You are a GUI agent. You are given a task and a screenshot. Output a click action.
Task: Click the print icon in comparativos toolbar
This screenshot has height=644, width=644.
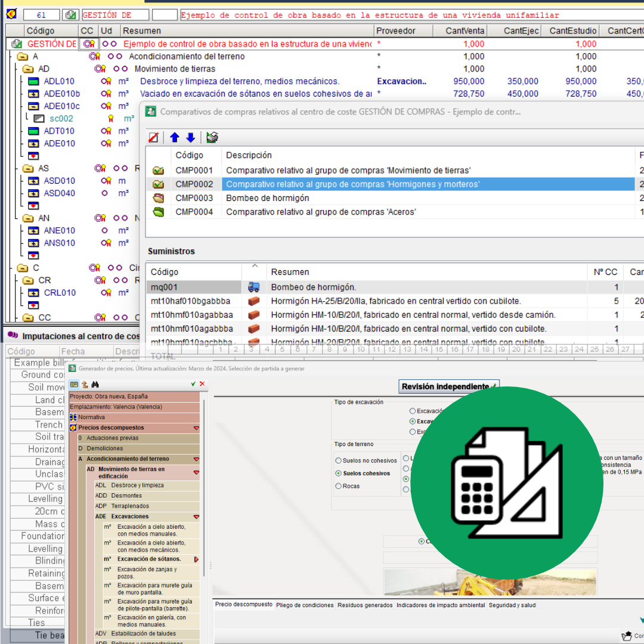(x=212, y=138)
